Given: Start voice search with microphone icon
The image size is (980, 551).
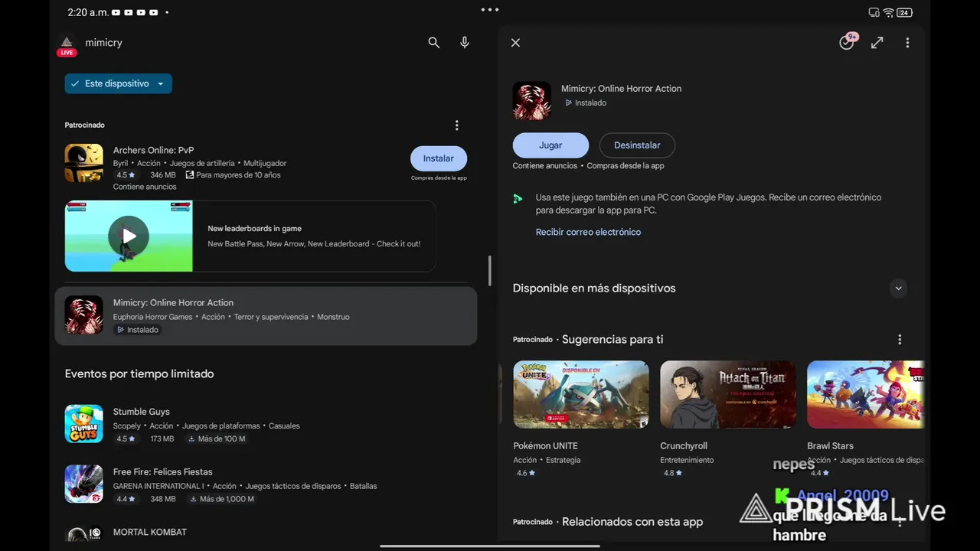Looking at the screenshot, I should 465,43.
